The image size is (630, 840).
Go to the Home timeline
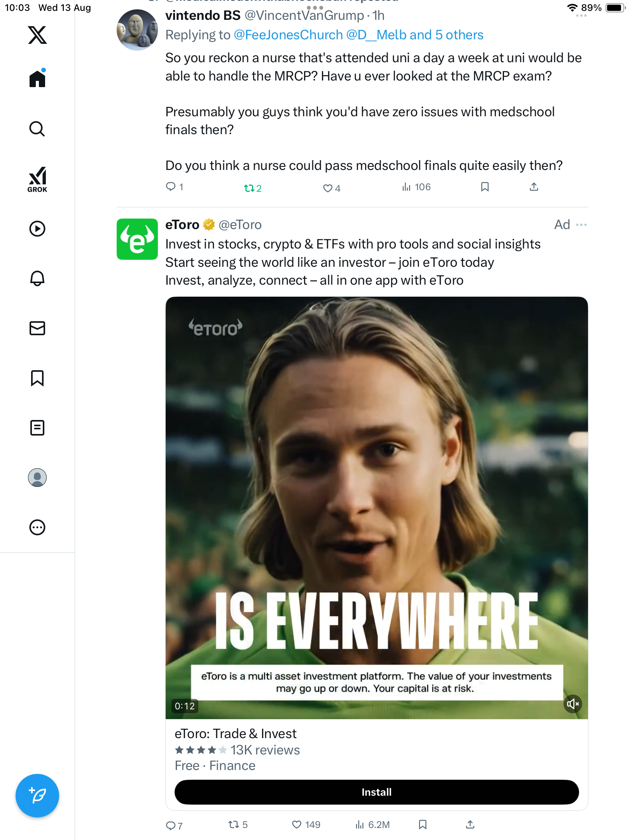click(x=37, y=79)
